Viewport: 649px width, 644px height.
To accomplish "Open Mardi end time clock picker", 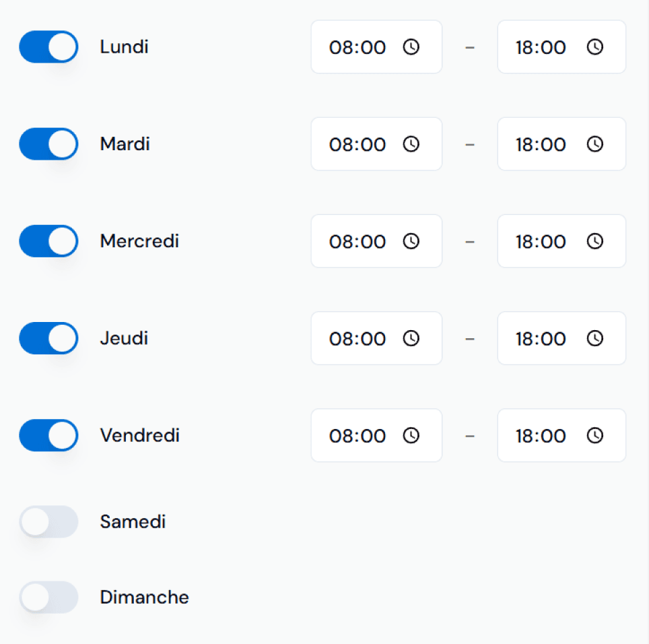I will click(x=594, y=144).
